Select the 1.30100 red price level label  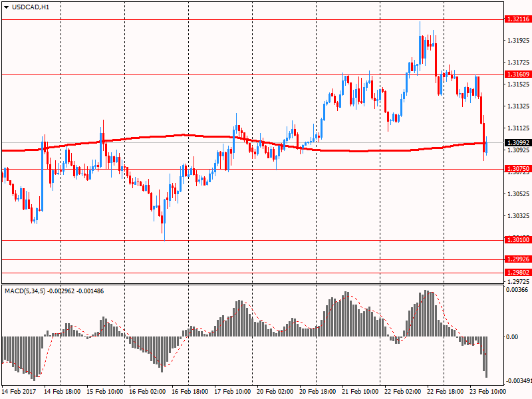click(518, 240)
